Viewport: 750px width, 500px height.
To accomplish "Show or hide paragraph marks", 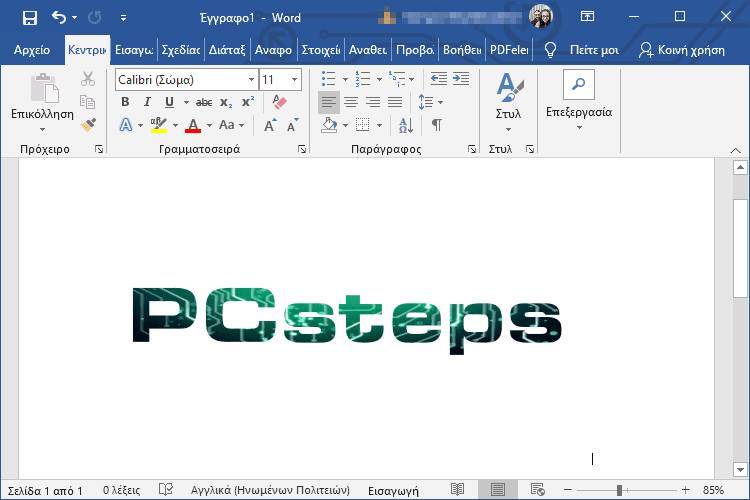I will click(x=437, y=125).
